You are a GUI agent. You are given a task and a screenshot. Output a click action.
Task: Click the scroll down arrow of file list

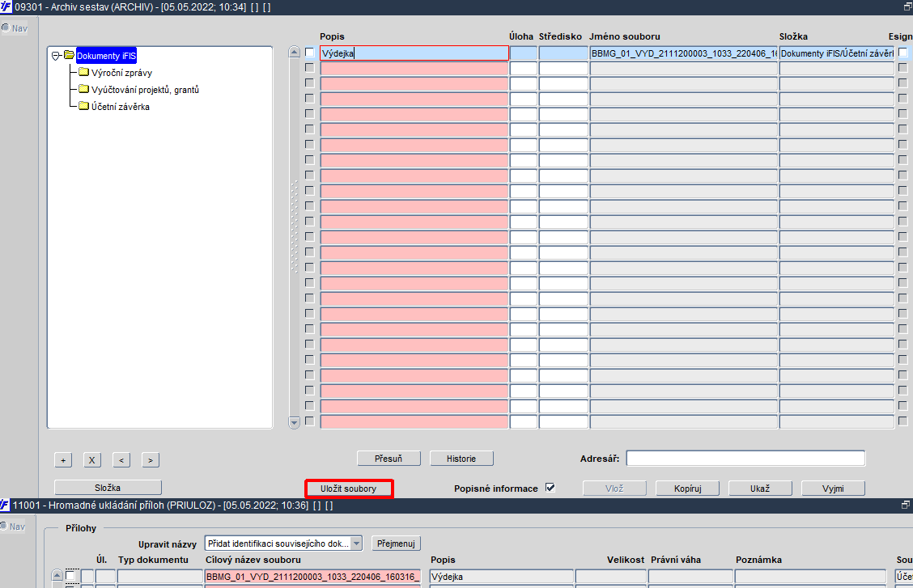coord(294,423)
